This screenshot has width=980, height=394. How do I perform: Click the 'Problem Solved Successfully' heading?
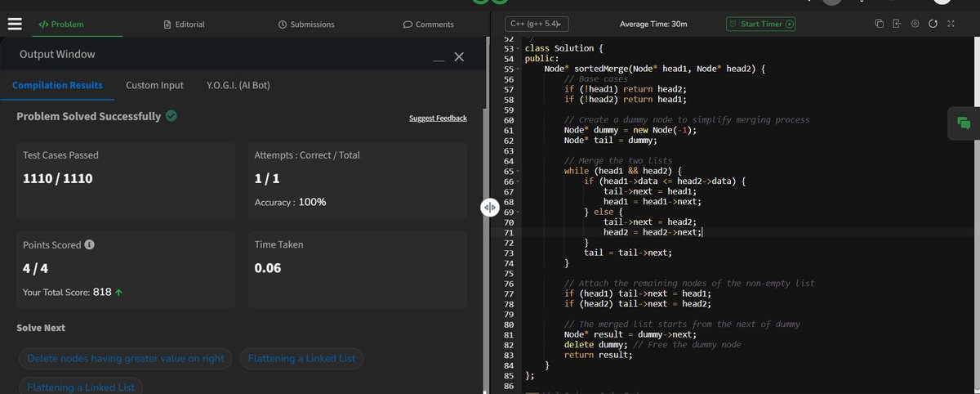[x=88, y=116]
